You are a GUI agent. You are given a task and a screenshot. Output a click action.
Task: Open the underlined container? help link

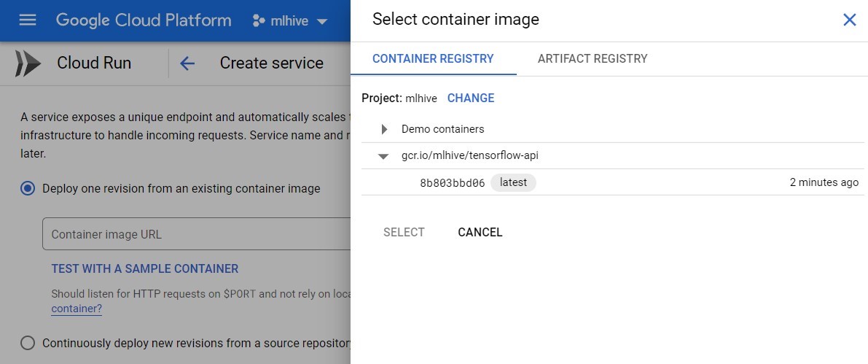[77, 309]
